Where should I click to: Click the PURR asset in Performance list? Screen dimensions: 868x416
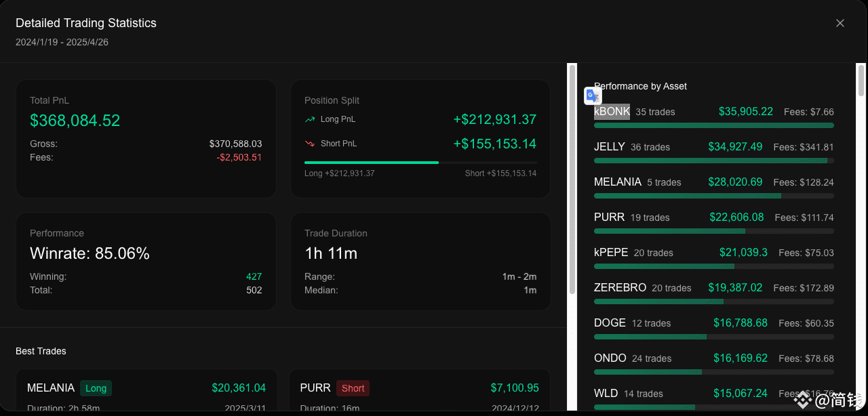[609, 217]
